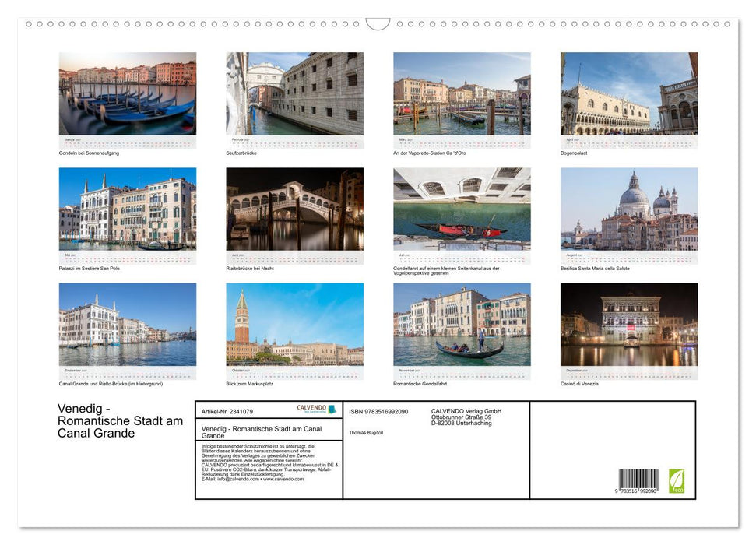Click the Romantische Gondelfahrt photo
This screenshot has height=545, width=756.
click(x=462, y=325)
